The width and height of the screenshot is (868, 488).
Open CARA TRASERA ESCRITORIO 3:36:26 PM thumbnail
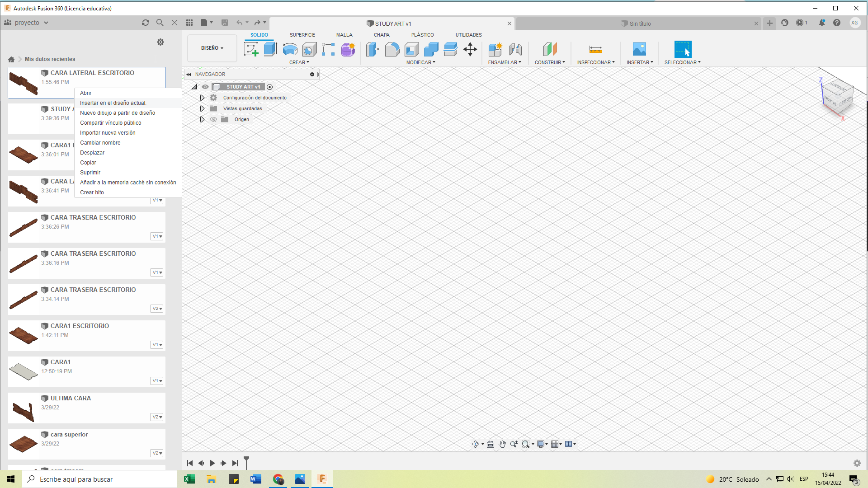click(24, 227)
